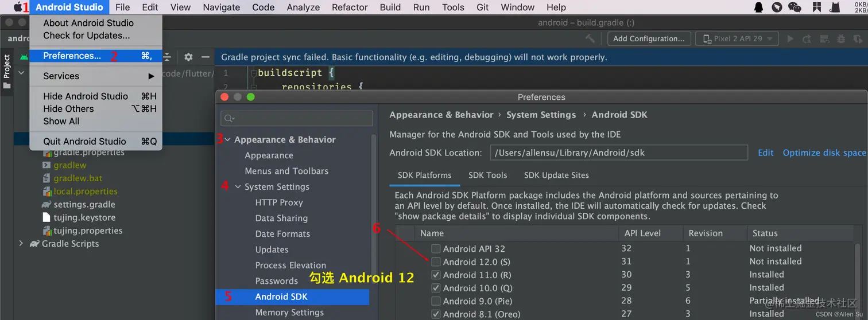Click the settings.gradle elephant icon
The height and width of the screenshot is (320, 868).
pyautogui.click(x=46, y=204)
